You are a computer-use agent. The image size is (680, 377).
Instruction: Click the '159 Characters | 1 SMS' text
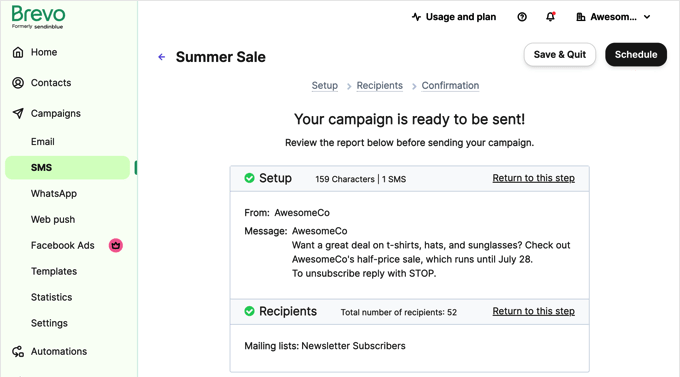360,179
